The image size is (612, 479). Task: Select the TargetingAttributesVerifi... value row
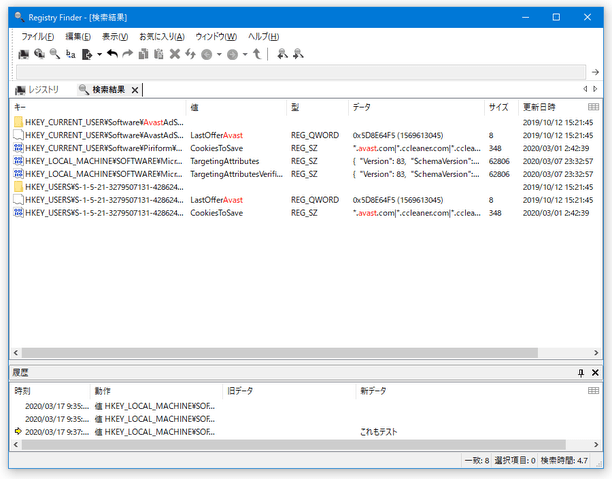point(304,174)
